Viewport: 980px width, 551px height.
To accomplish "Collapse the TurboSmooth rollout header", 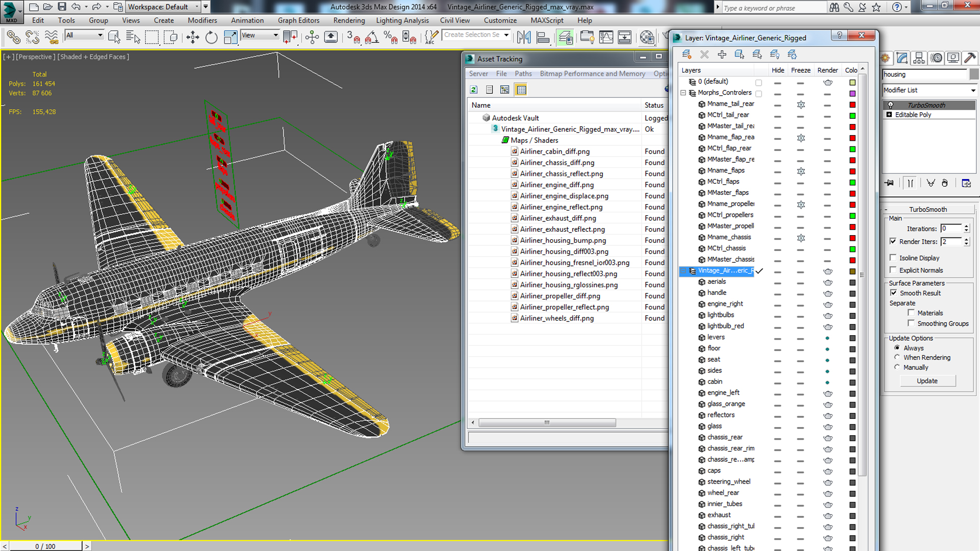I will 928,209.
